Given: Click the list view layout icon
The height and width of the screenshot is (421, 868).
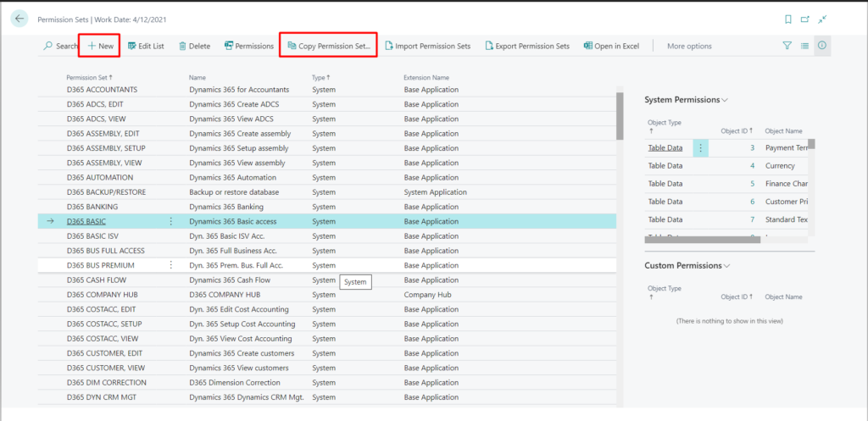Looking at the screenshot, I should tap(805, 46).
